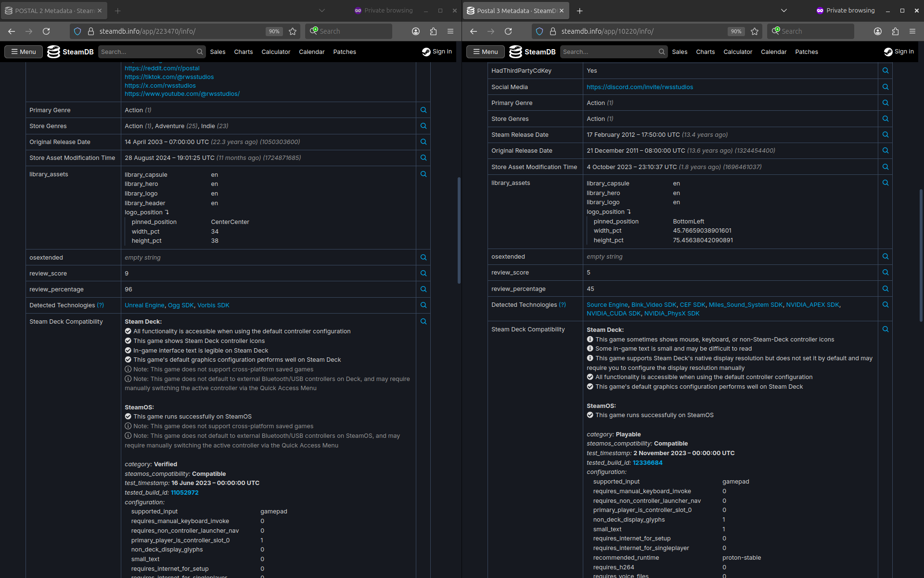Viewport: 924px width, 578px height.
Task: Click Sign in on left SteamDB page
Action: tap(437, 52)
